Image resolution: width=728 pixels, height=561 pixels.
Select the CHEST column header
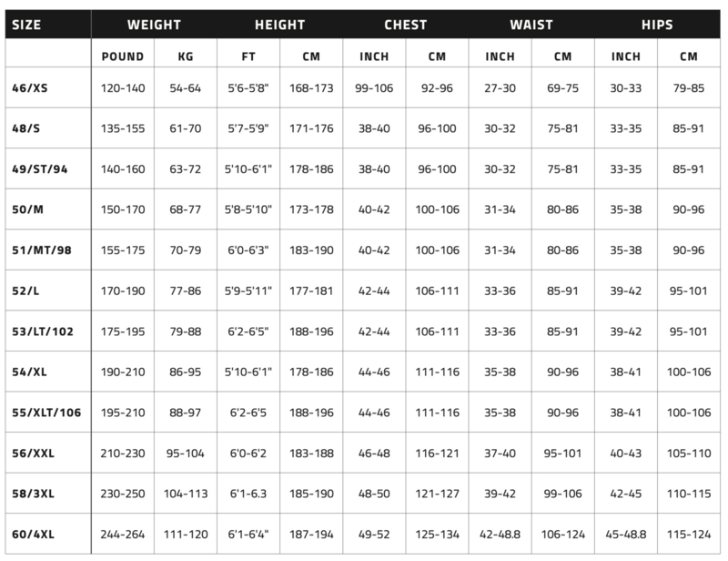[x=405, y=25]
